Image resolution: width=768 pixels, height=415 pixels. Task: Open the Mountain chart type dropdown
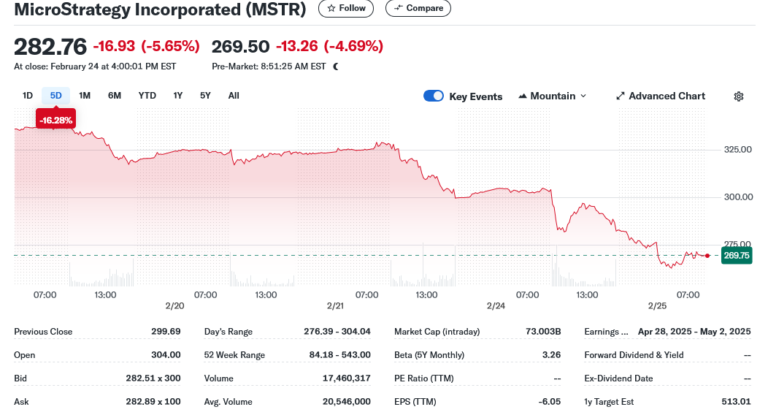point(552,96)
